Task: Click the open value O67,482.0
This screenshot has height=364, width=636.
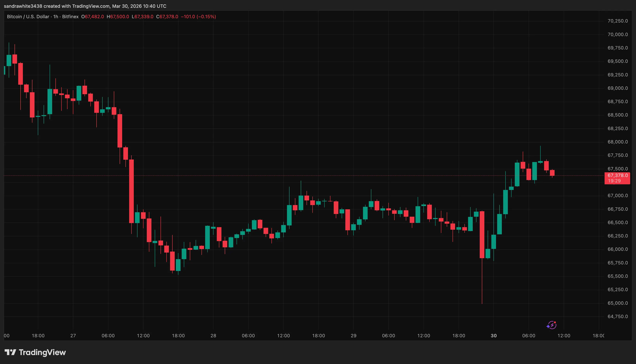Action: pos(92,17)
